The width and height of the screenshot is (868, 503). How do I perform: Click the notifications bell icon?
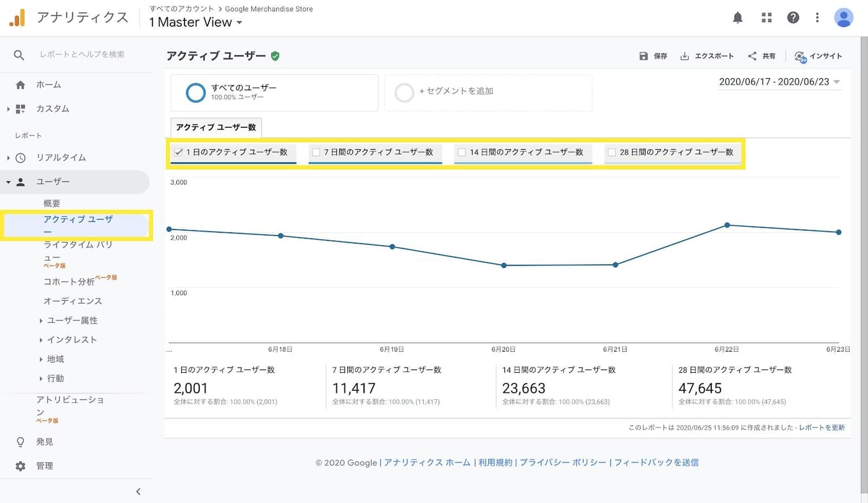click(x=737, y=18)
